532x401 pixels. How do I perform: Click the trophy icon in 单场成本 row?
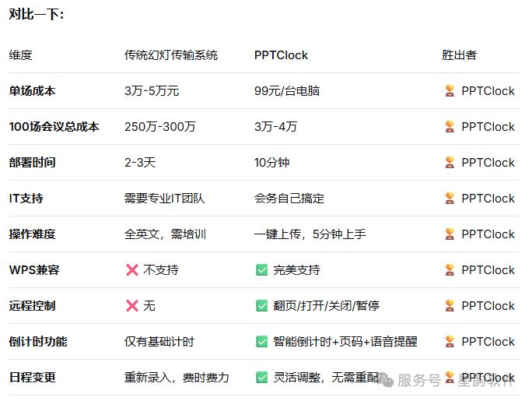450,90
